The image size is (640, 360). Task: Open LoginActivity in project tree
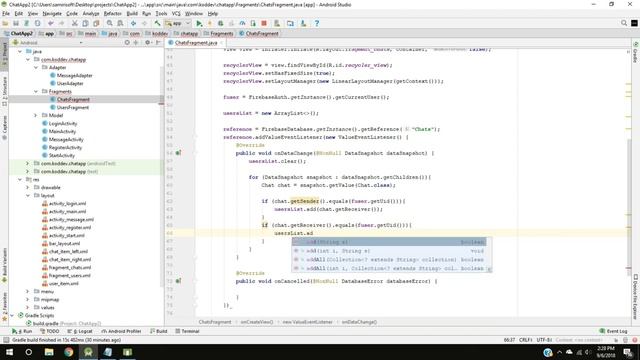pyautogui.click(x=62, y=123)
